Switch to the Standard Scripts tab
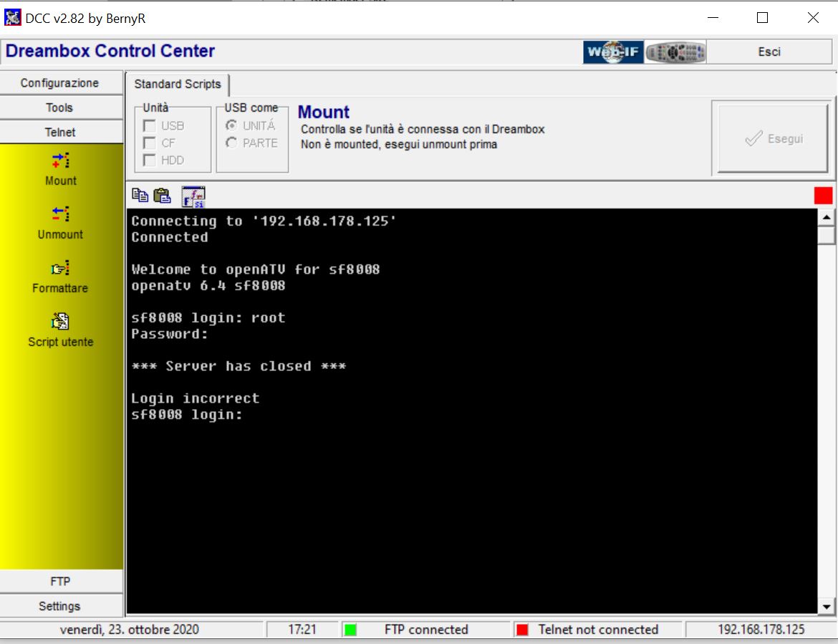 pos(178,85)
